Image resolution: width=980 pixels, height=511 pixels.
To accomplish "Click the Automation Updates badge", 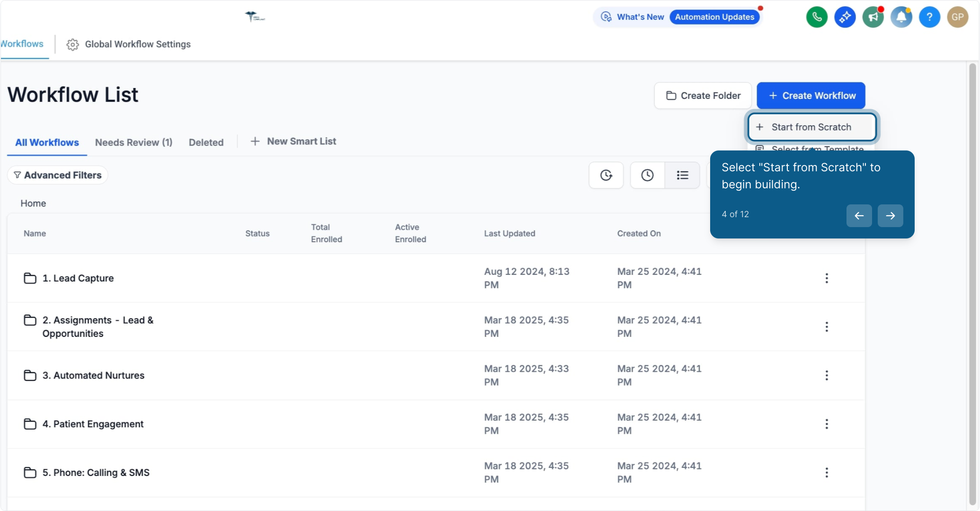I will point(714,17).
